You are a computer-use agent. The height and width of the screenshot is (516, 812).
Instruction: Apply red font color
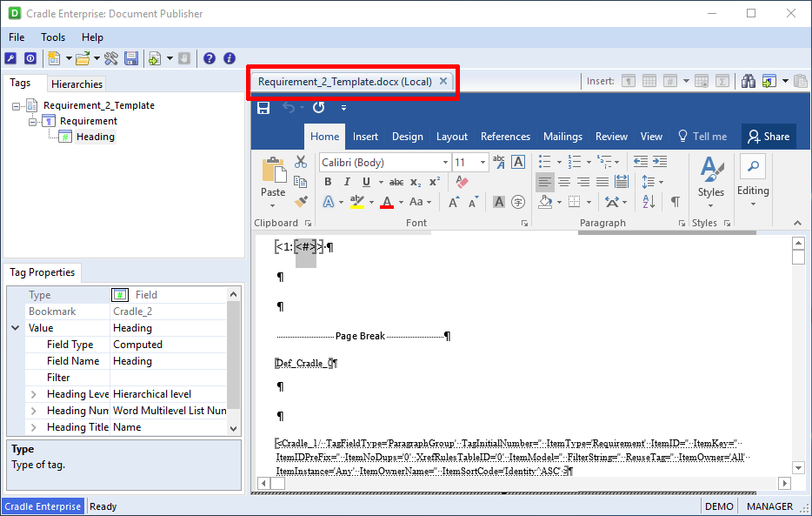click(x=387, y=202)
